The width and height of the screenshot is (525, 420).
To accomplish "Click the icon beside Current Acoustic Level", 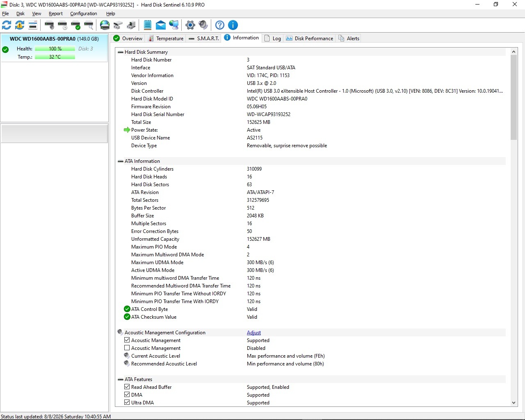I will [127, 356].
